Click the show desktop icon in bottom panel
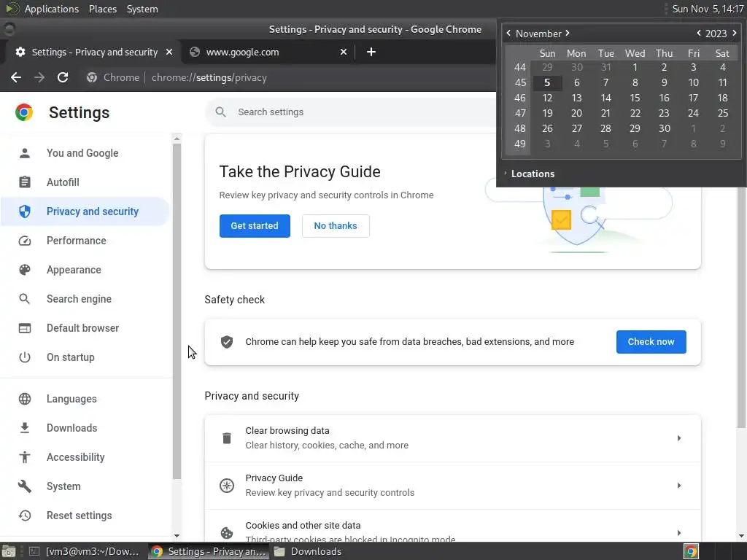 [9, 551]
